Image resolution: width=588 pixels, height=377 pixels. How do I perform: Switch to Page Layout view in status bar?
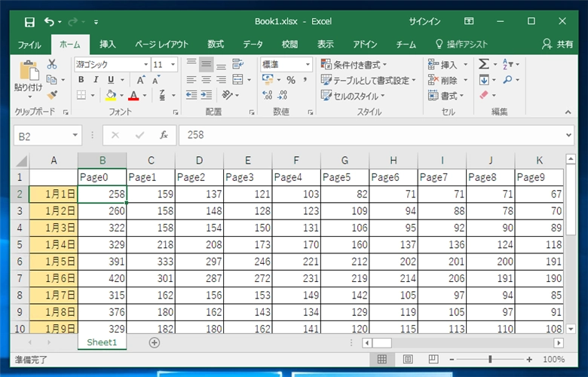tap(408, 360)
